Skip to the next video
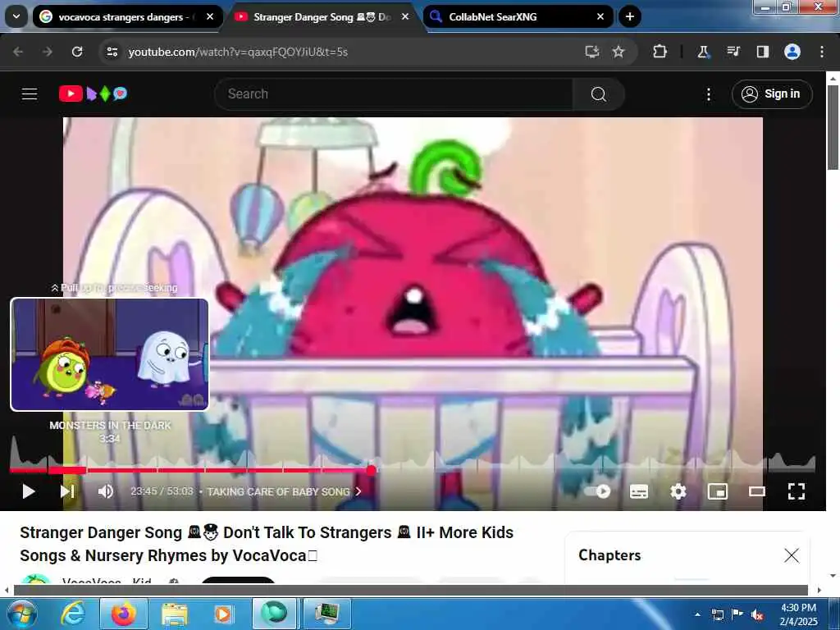This screenshot has width=840, height=630. (x=67, y=491)
